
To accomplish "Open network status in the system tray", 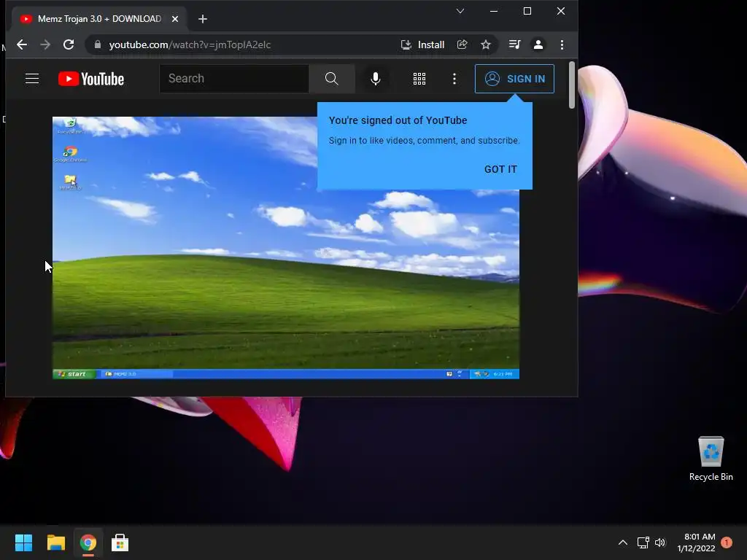I will point(643,542).
